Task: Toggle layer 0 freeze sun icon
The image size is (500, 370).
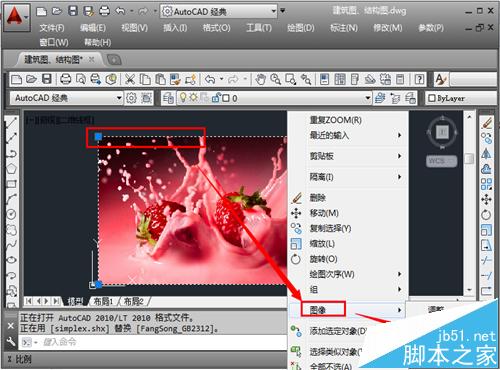Action: 193,98
